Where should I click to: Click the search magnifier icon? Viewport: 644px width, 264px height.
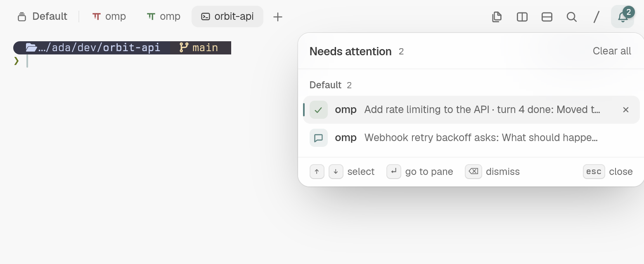pyautogui.click(x=572, y=17)
